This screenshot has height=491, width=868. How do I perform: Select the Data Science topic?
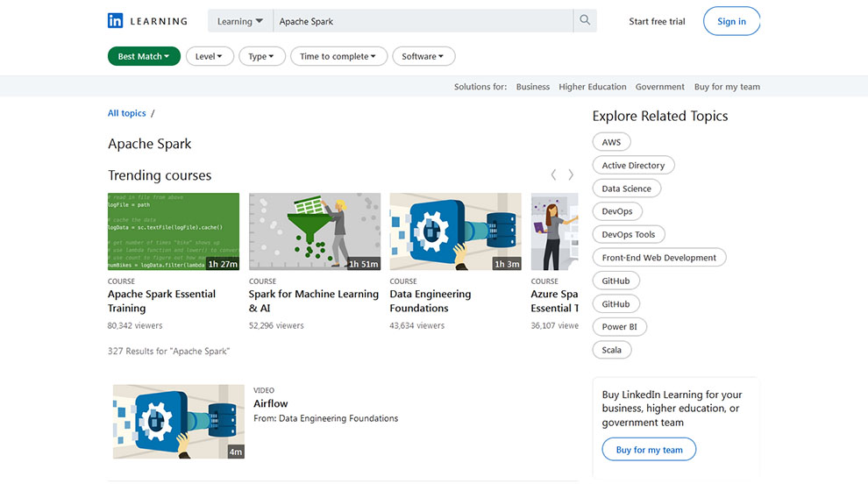pyautogui.click(x=627, y=189)
